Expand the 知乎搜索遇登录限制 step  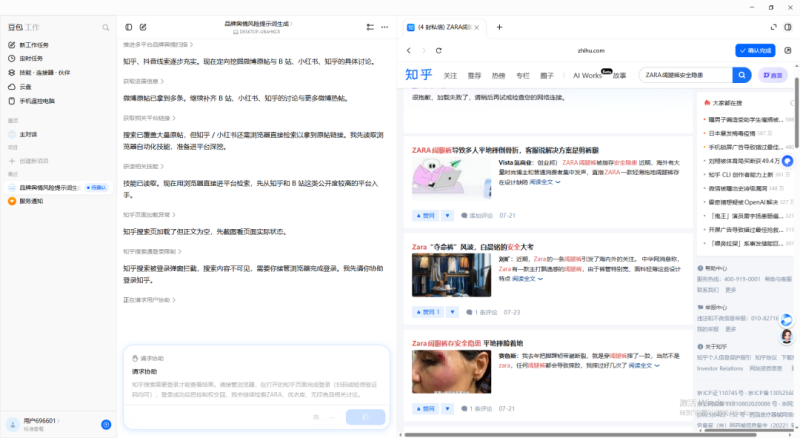(x=152, y=252)
